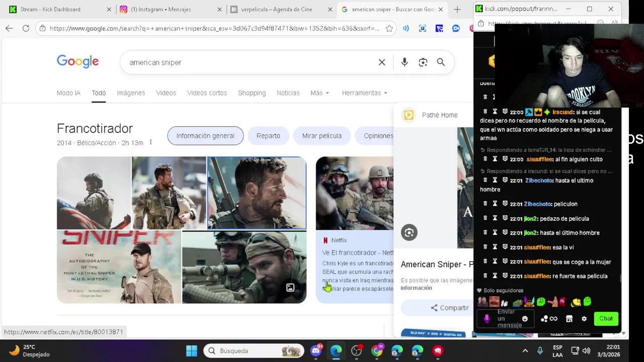
Task: Expand the Herramientas dropdown
Action: click(x=364, y=93)
